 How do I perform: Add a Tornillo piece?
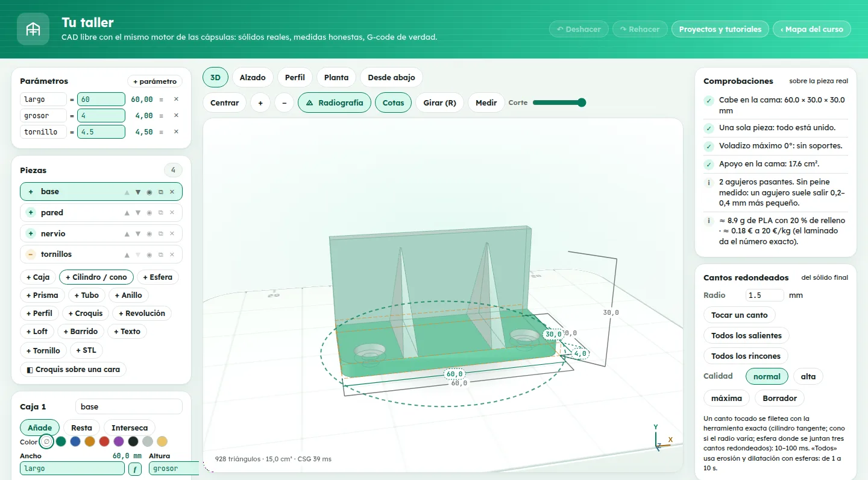point(43,350)
